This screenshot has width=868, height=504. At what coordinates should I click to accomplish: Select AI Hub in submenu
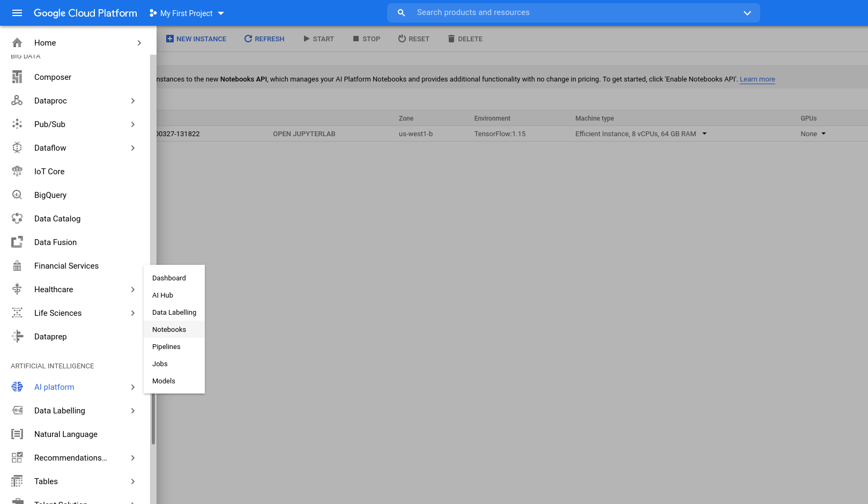pos(174,295)
